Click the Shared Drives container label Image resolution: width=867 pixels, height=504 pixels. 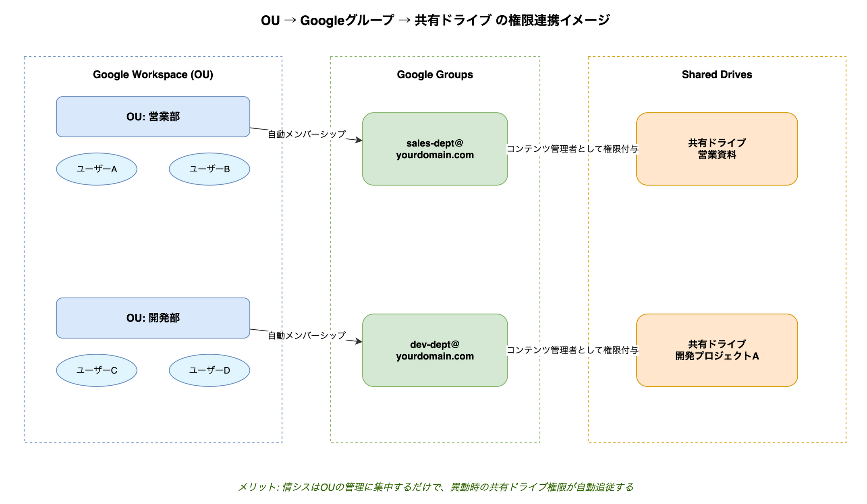coord(717,74)
